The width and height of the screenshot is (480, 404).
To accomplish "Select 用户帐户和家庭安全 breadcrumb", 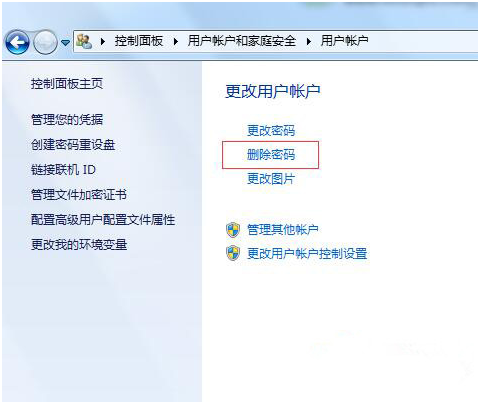I will point(242,41).
